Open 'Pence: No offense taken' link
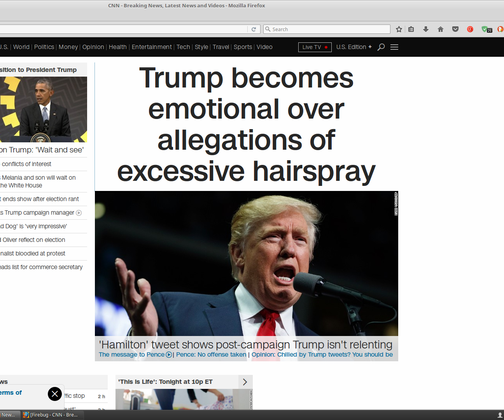The image size is (504, 420). point(211,355)
